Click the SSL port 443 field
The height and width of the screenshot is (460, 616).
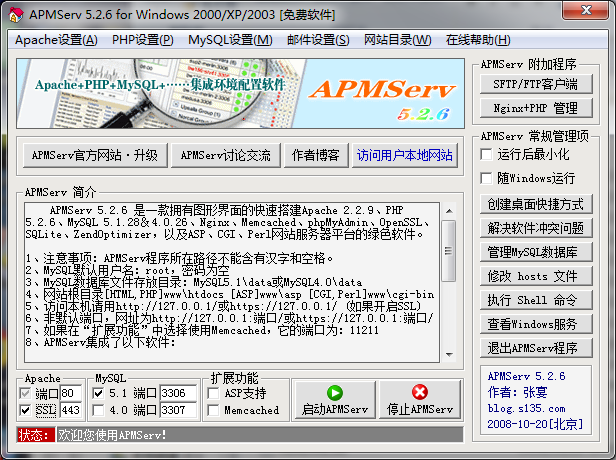click(71, 410)
